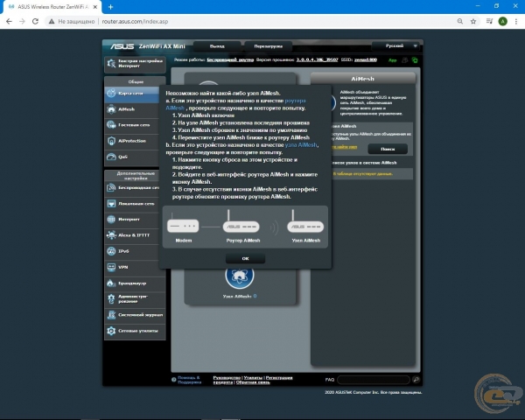
Task: Click the Поиск (search) button in AiMesh panel
Action: pos(388,149)
